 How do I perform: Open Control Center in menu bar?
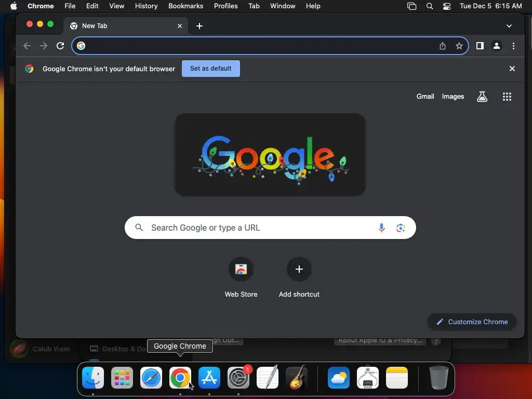coord(446,6)
